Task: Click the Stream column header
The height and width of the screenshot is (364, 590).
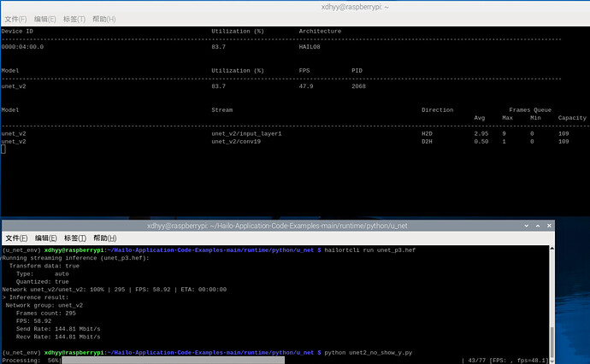Action: click(x=222, y=110)
